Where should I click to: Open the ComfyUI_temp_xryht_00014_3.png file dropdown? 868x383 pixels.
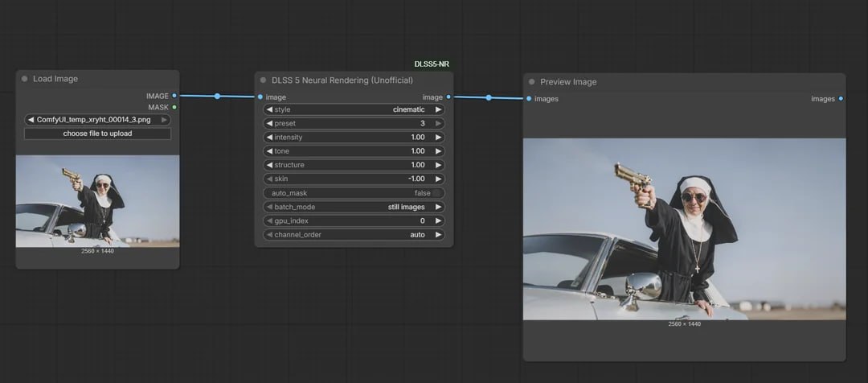[97, 120]
